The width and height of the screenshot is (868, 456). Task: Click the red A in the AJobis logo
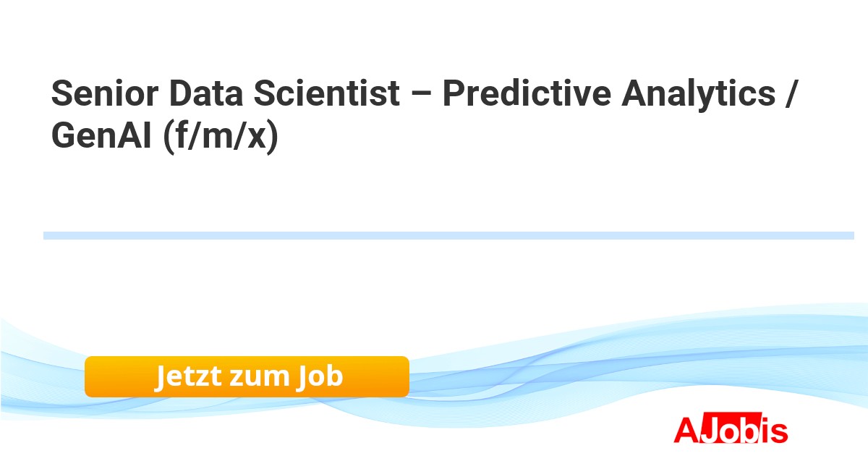(685, 431)
